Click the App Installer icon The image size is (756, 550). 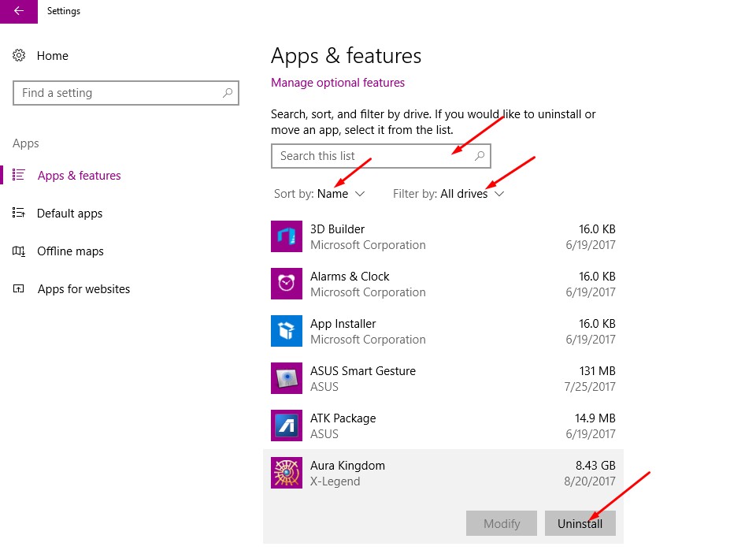coord(287,331)
